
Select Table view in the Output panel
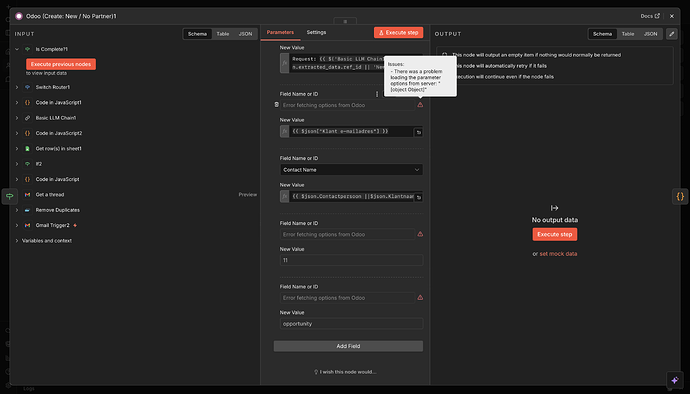(x=628, y=34)
